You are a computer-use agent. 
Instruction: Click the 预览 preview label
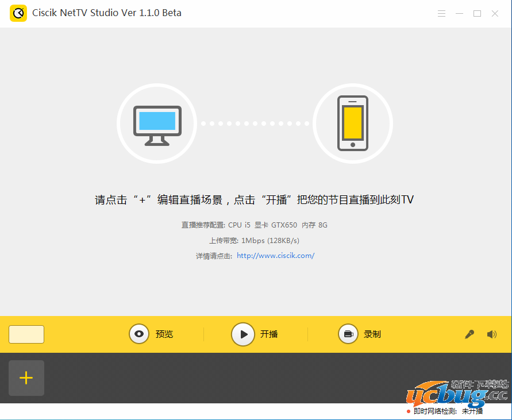point(164,334)
